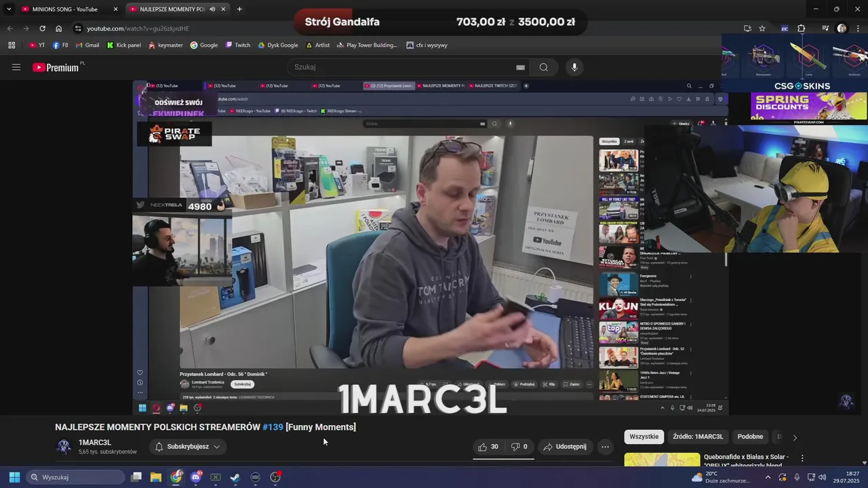The width and height of the screenshot is (868, 488).
Task: Open the keymaster bookmark
Action: click(165, 45)
